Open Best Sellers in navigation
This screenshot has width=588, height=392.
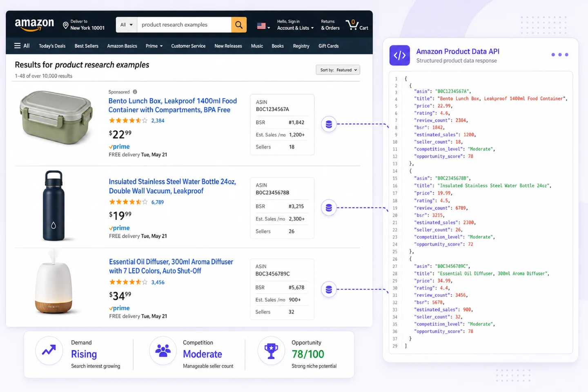click(87, 46)
